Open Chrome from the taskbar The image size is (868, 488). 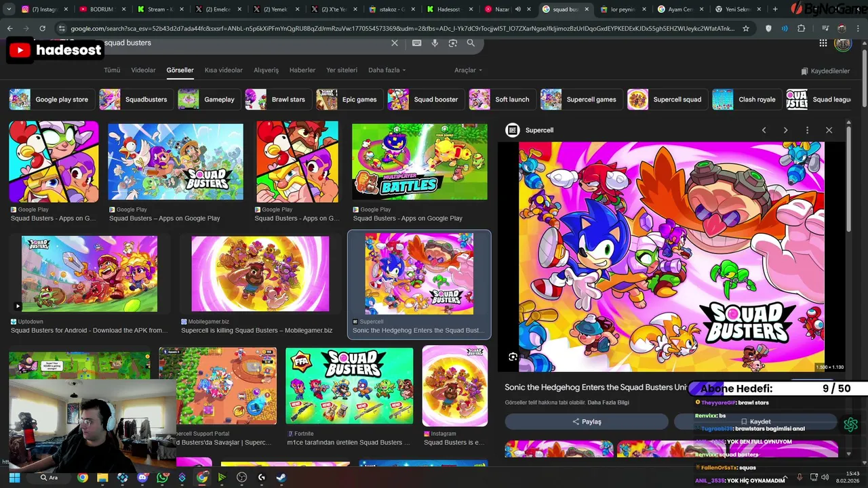click(x=83, y=477)
